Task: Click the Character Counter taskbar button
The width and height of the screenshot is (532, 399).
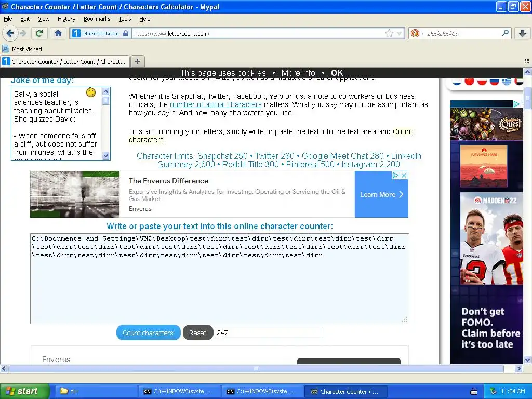Action: tap(346, 391)
